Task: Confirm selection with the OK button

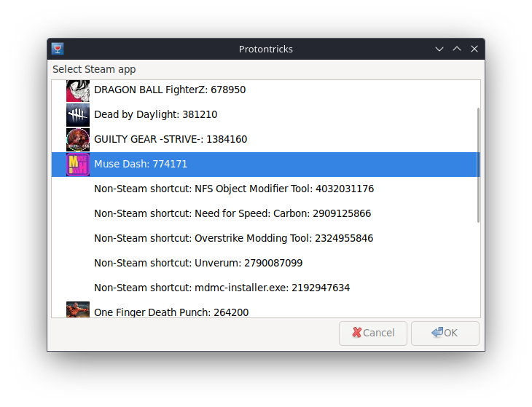Action: click(445, 333)
